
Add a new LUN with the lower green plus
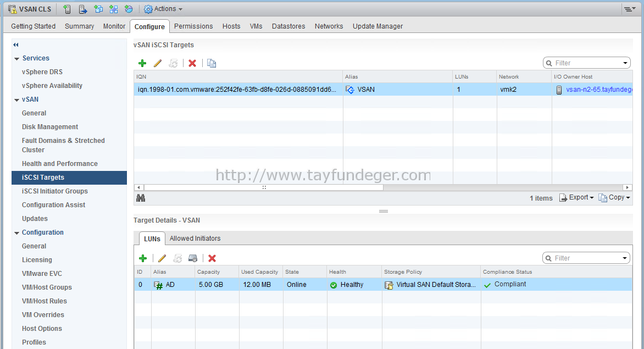(143, 258)
